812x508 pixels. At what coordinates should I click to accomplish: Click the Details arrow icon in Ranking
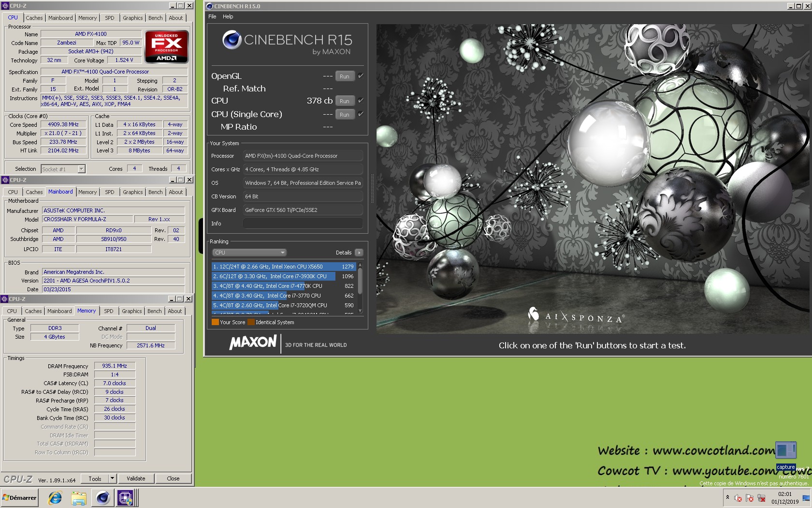(x=359, y=253)
